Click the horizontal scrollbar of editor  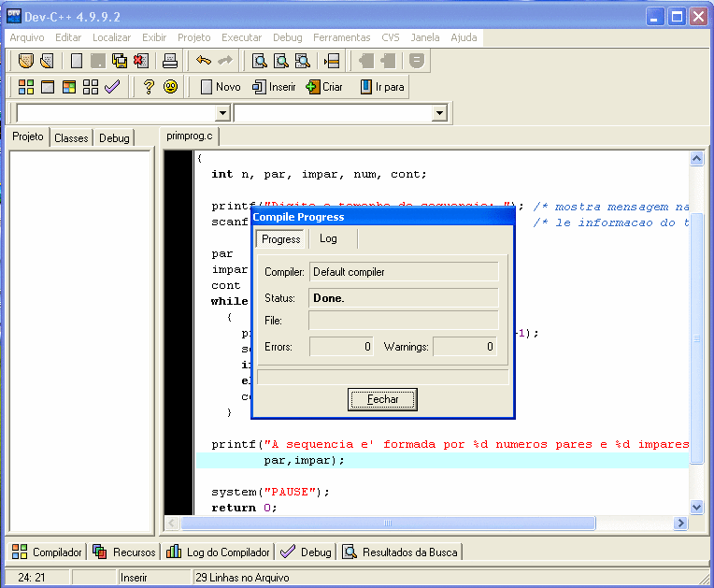pyautogui.click(x=388, y=523)
